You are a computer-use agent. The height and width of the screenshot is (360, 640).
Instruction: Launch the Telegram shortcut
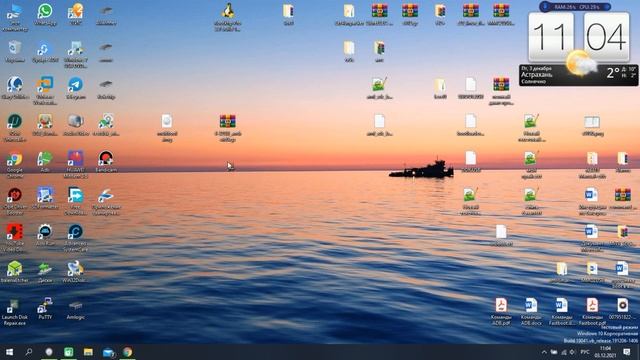click(x=76, y=88)
